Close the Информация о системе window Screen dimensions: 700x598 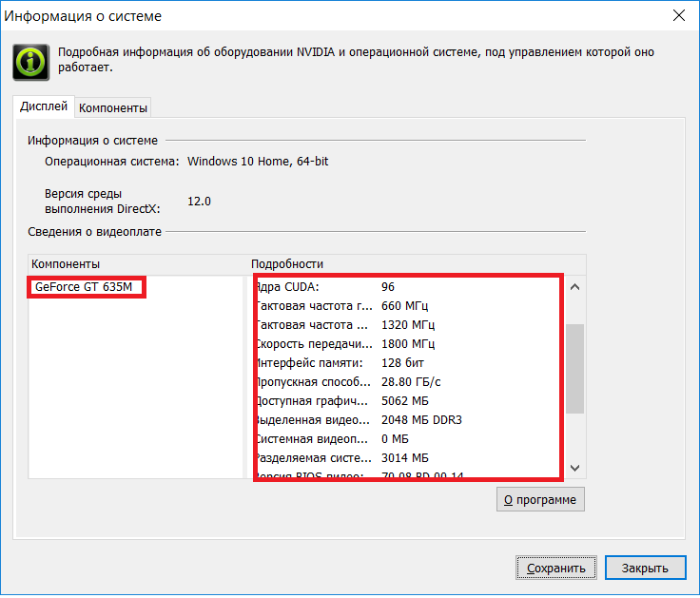679,15
